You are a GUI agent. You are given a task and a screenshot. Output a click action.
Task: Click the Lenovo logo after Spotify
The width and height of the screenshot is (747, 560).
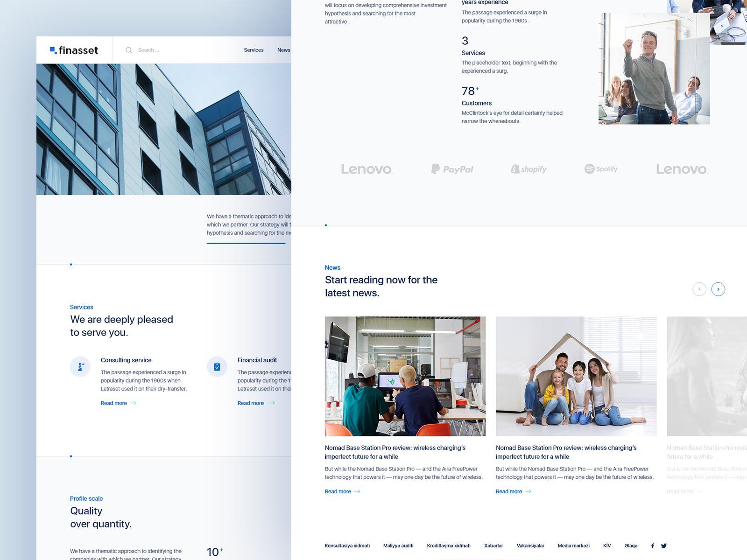point(682,169)
